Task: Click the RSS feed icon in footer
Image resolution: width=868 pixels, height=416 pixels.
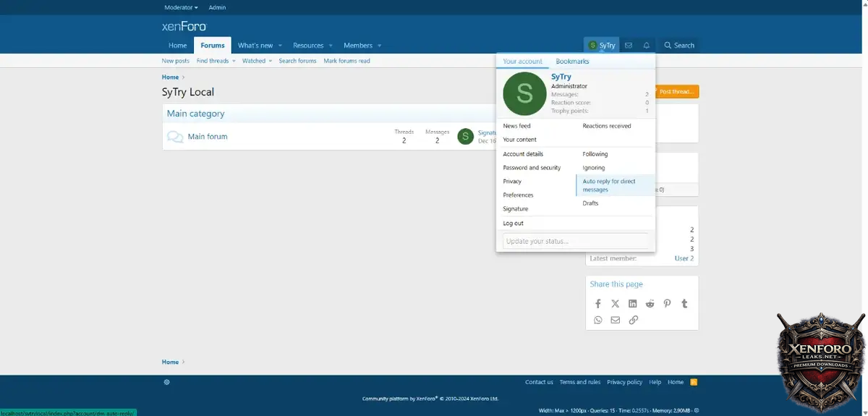Action: (694, 382)
